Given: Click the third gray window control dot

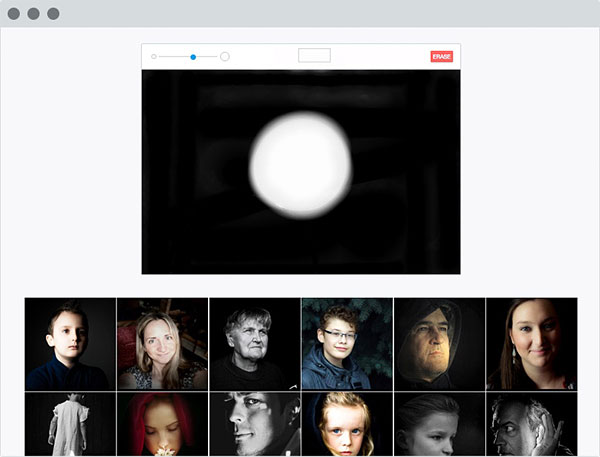Looking at the screenshot, I should pos(53,14).
